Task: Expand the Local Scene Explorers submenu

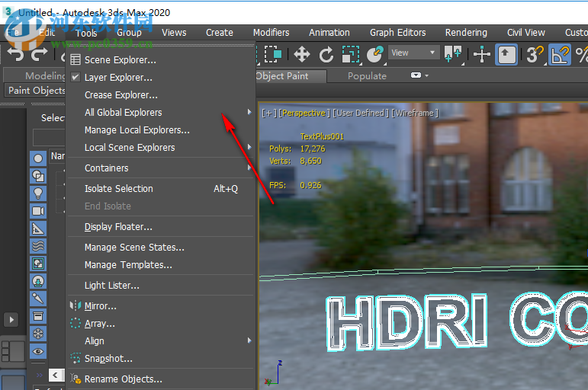Action: point(160,148)
